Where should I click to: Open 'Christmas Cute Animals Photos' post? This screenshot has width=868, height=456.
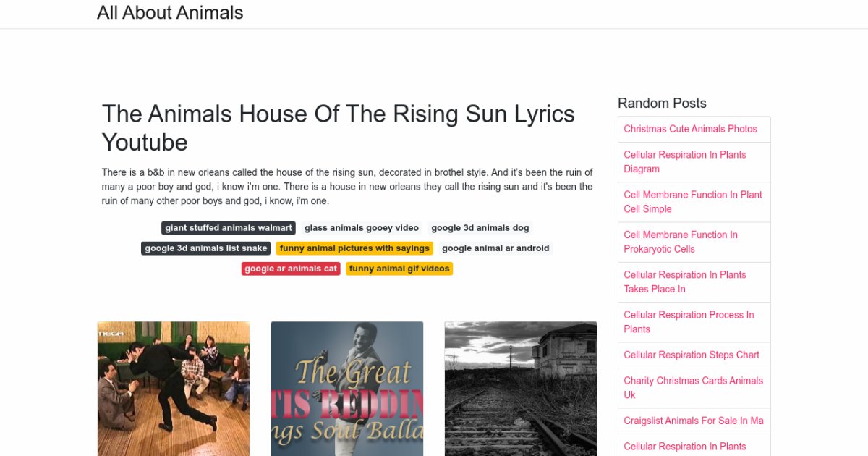coord(690,129)
